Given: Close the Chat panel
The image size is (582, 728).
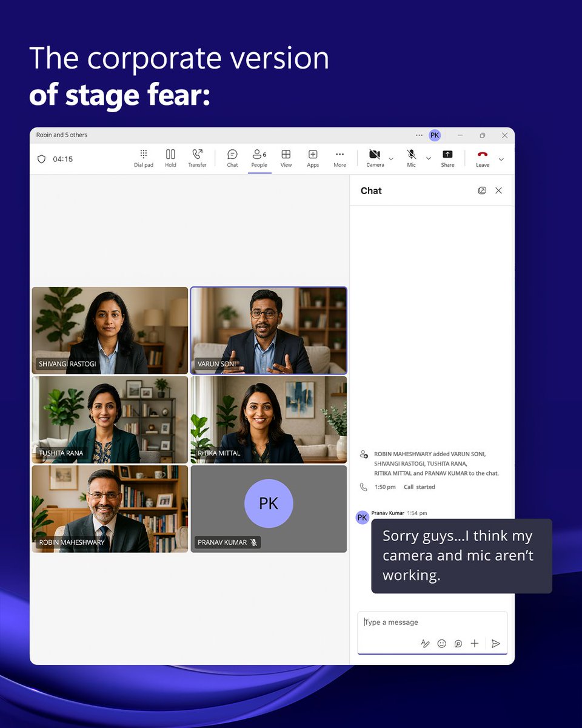Looking at the screenshot, I should (x=498, y=190).
